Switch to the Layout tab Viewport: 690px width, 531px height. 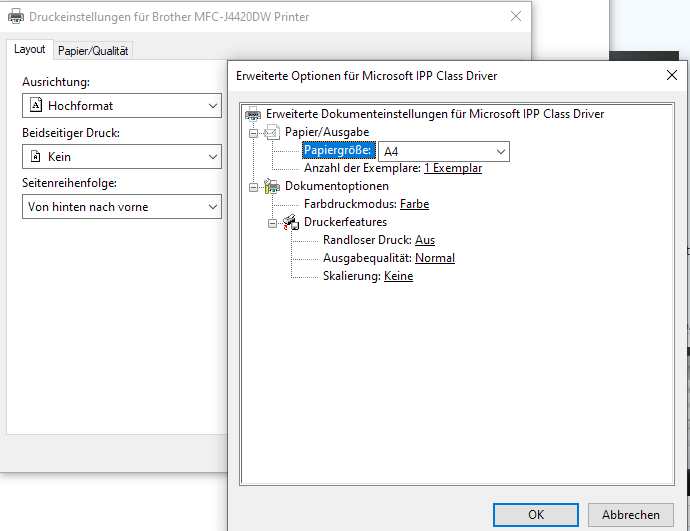[29, 49]
